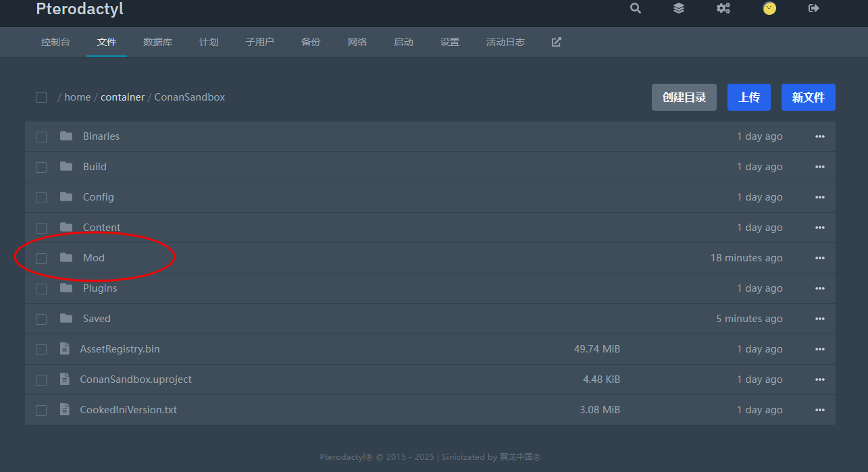Click the external link icon in navigation
Viewport: 868px width, 472px height.
tap(556, 42)
